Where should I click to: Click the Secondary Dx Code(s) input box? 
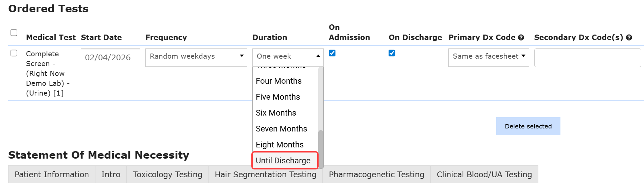pos(587,58)
